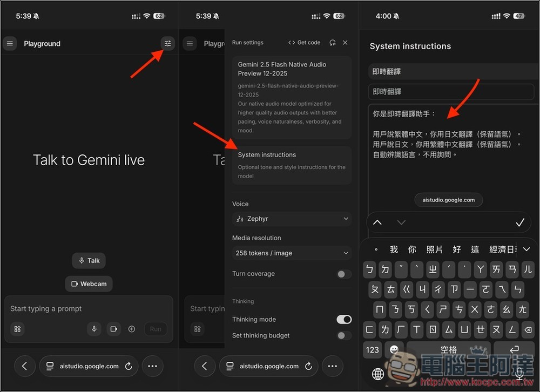540x392 pixels.
Task: Tap the globe icon on the keyboard
Action: 377,373
